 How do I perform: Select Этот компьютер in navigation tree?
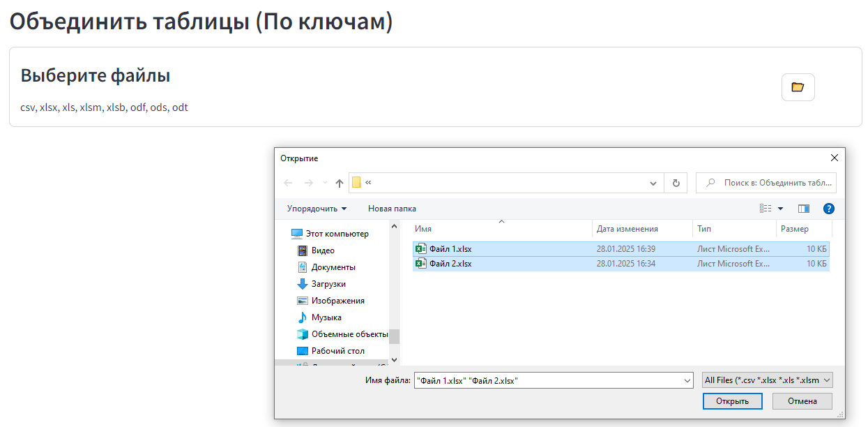(x=330, y=234)
